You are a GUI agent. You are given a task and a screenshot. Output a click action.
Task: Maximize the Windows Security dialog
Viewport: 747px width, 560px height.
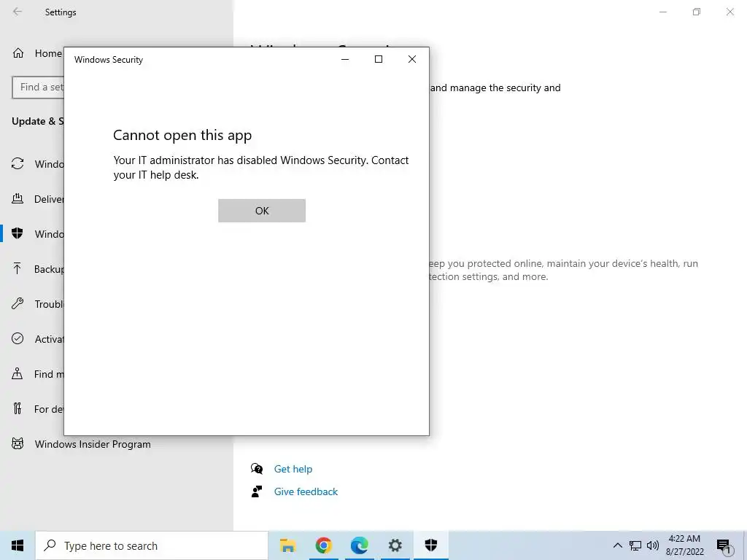(x=379, y=59)
